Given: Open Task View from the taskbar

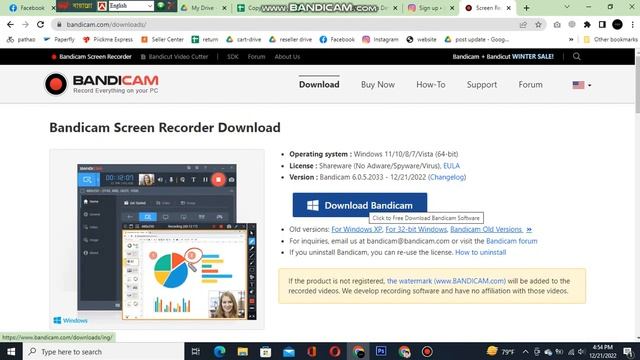Looking at the screenshot, I should tap(196, 351).
